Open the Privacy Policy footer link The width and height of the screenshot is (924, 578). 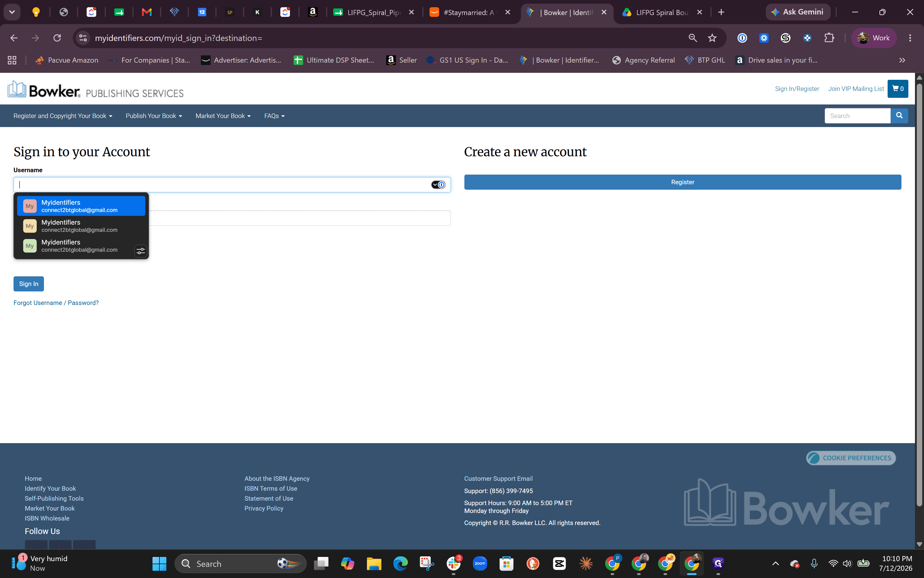pos(264,508)
